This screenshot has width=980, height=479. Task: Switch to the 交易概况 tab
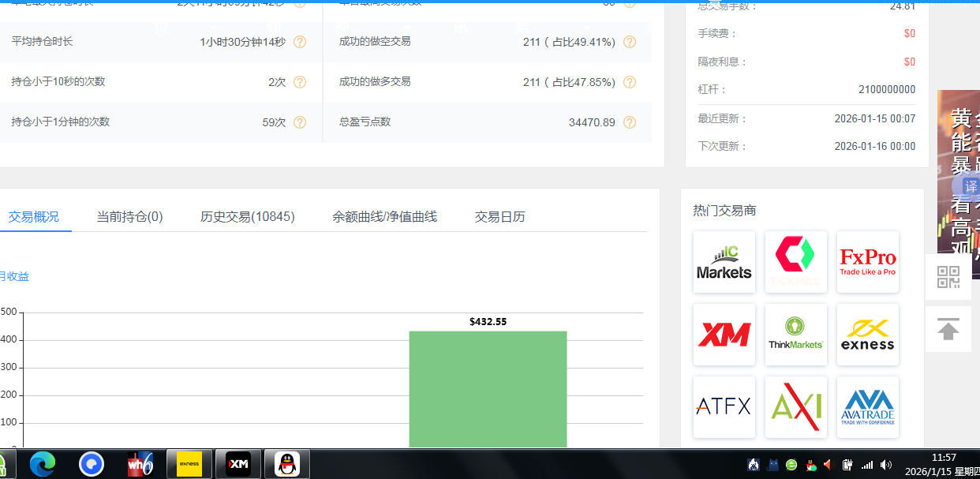(33, 217)
